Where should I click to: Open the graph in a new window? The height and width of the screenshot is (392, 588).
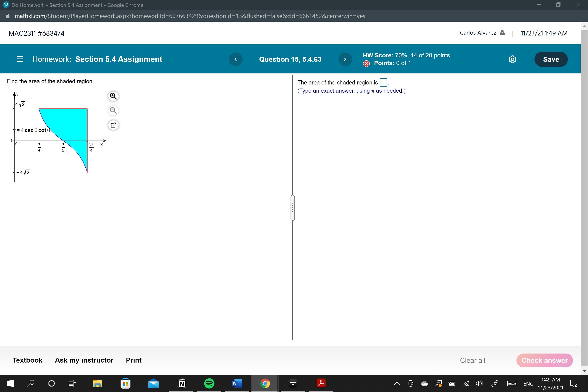113,125
